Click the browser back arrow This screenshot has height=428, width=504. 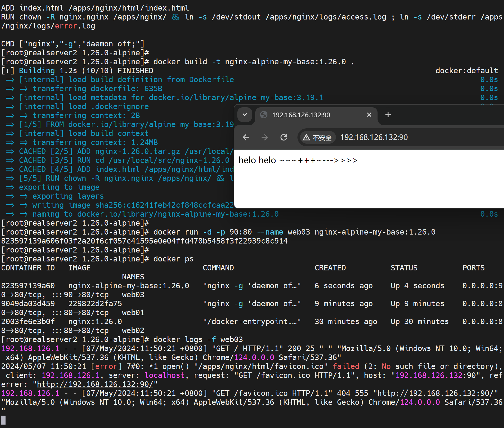[246, 137]
